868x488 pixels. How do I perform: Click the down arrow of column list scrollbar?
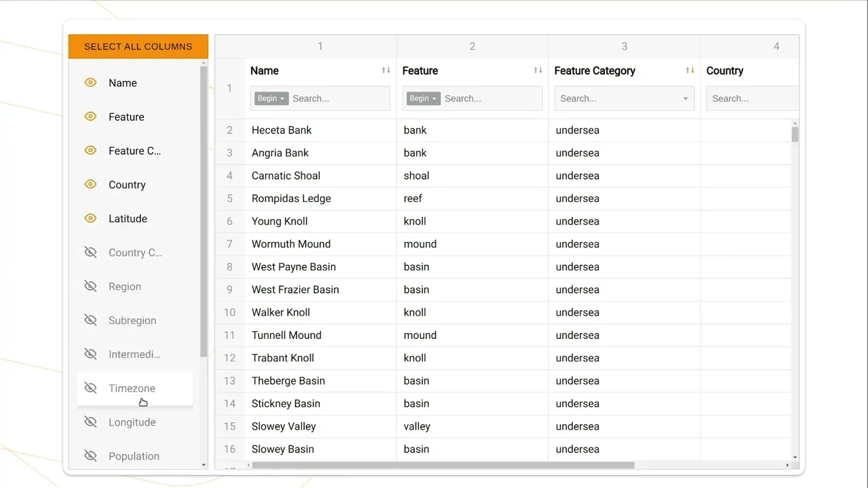(x=203, y=465)
